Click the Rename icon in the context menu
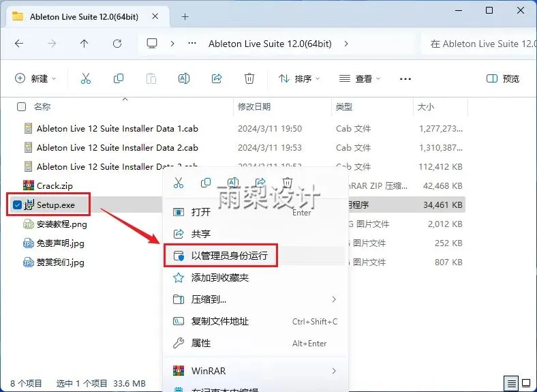537x392 pixels. [233, 183]
